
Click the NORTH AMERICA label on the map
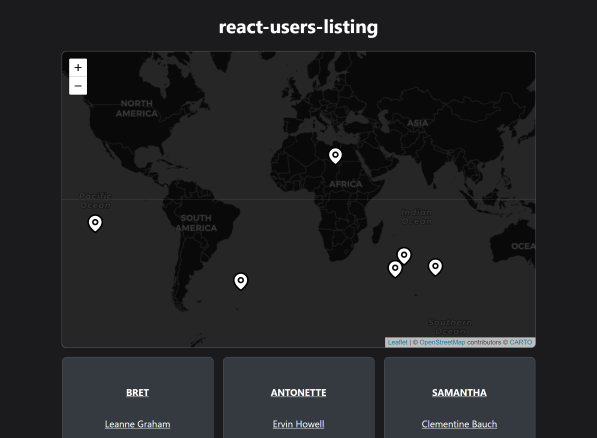pos(137,109)
